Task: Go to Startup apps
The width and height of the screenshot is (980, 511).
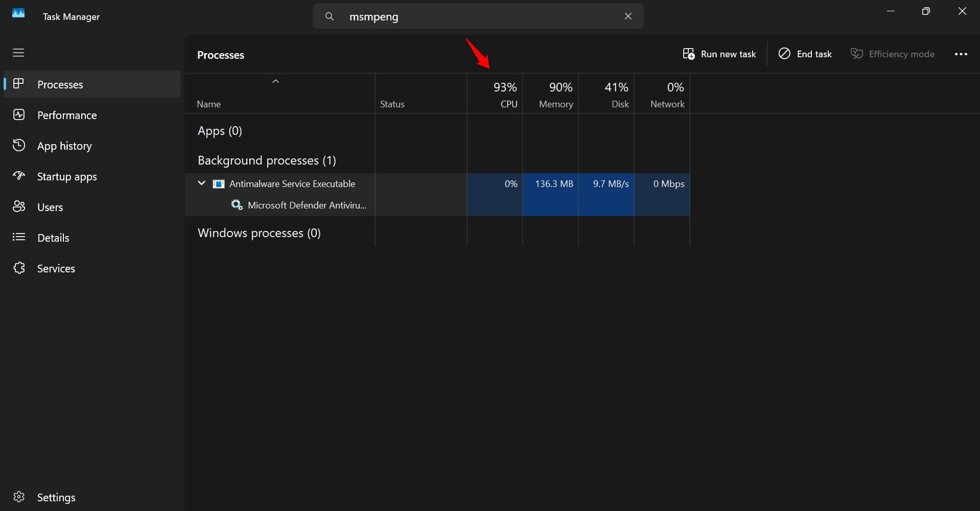Action: point(92,176)
